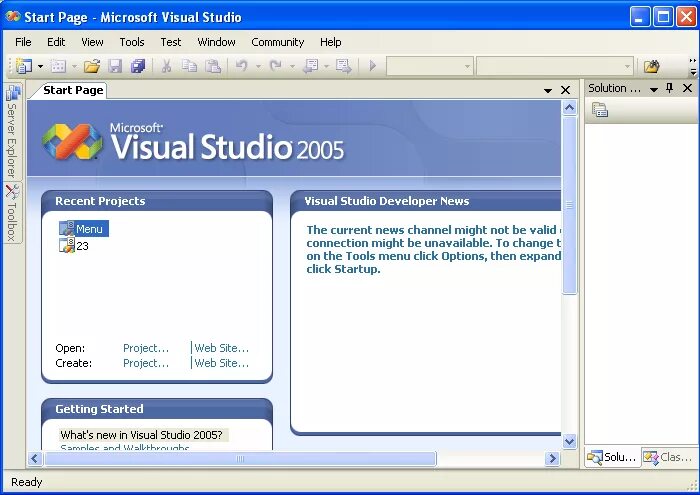
Task: Click the Properties icon in Solution Explorer
Action: [600, 110]
